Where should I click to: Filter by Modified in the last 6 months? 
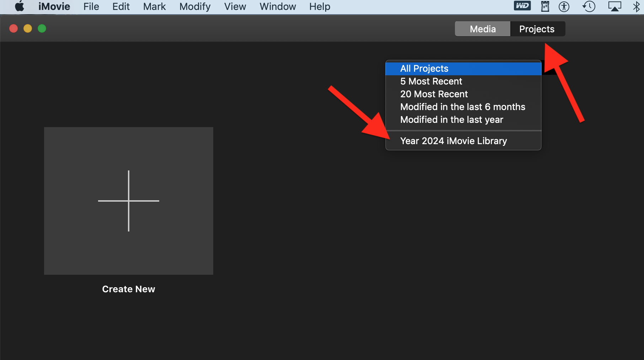(x=463, y=107)
